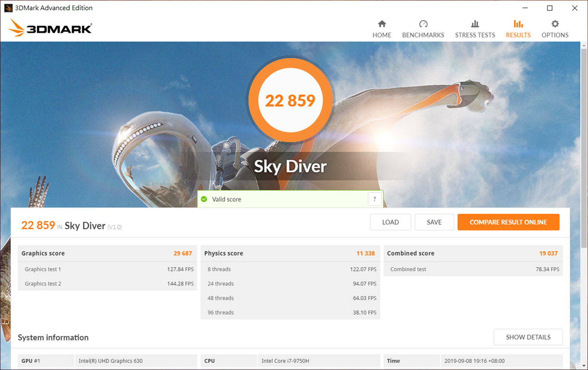
Task: Select the BENCHMARKS tab label
Action: tap(423, 35)
